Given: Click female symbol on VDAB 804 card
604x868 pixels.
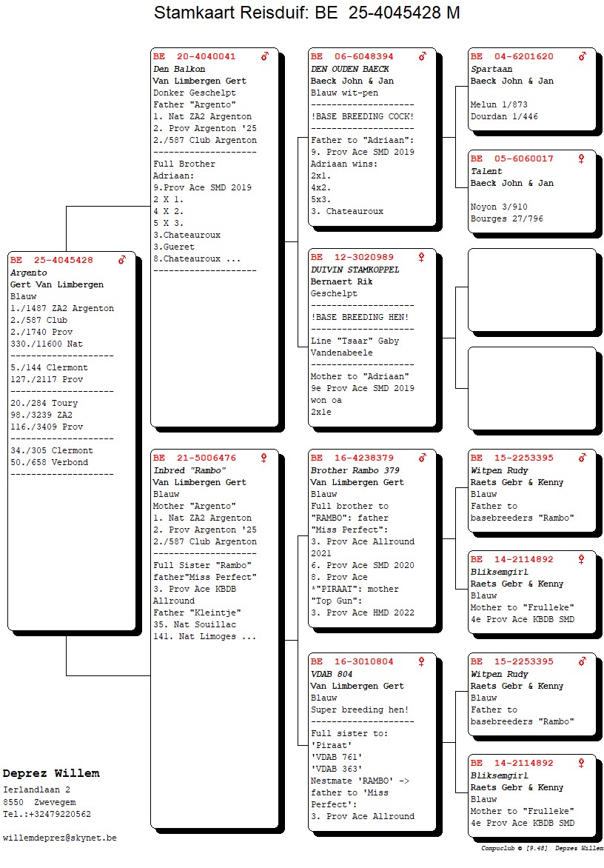Looking at the screenshot, I should click(x=422, y=661).
